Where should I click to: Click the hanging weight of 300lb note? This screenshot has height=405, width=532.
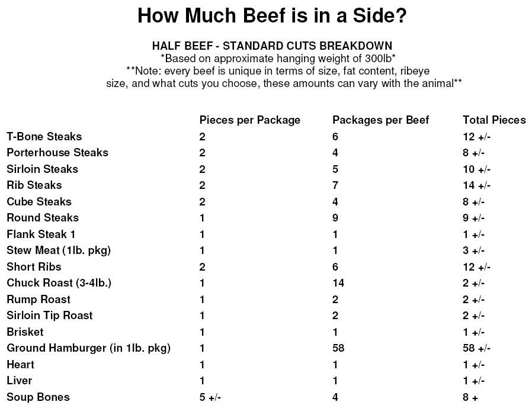(278, 59)
